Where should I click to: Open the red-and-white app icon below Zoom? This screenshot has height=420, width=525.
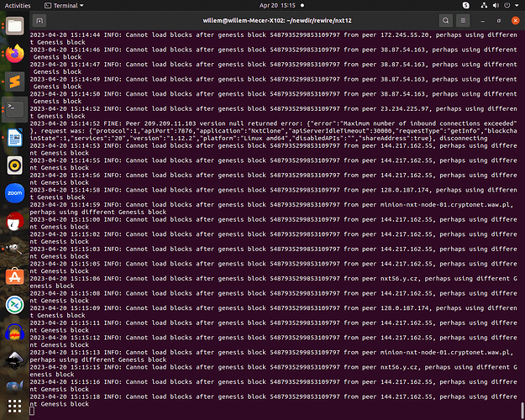coord(15,222)
